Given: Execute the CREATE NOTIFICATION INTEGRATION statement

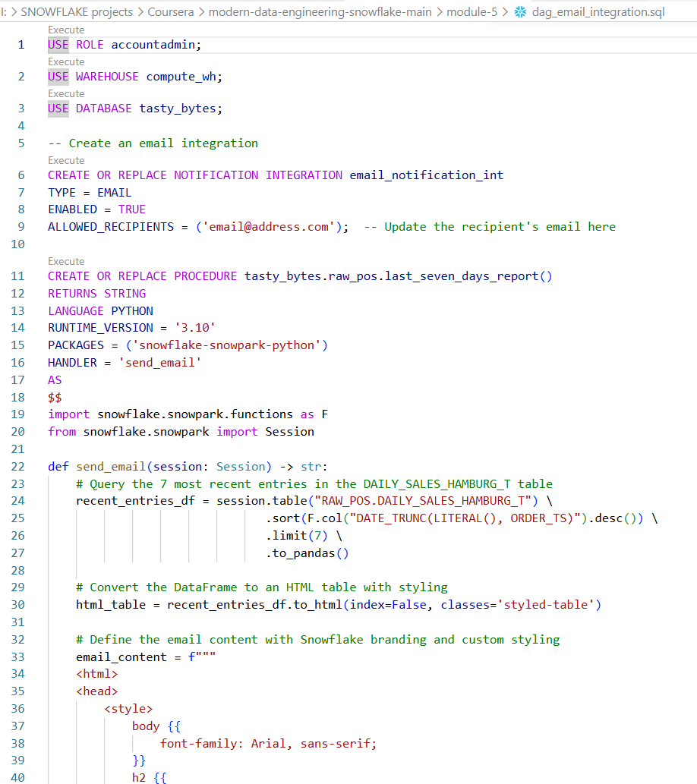Looking at the screenshot, I should pyautogui.click(x=66, y=160).
